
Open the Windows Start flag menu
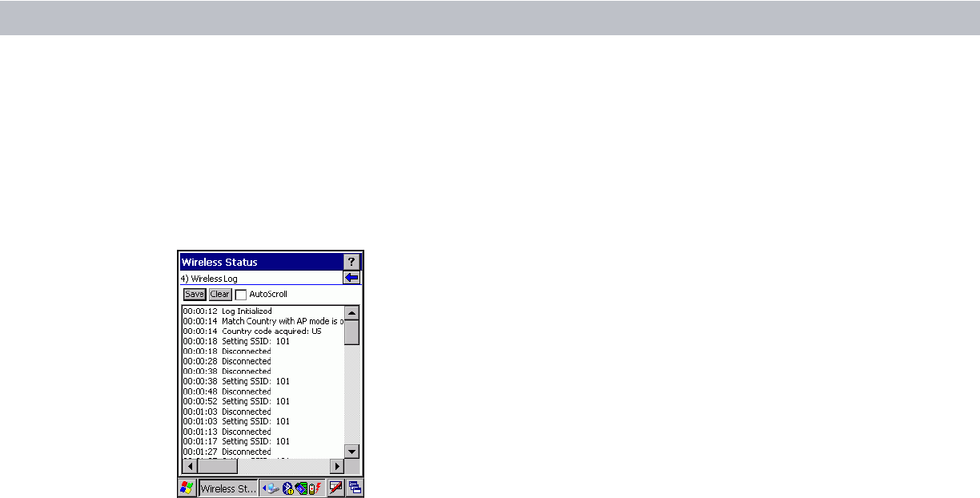187,488
